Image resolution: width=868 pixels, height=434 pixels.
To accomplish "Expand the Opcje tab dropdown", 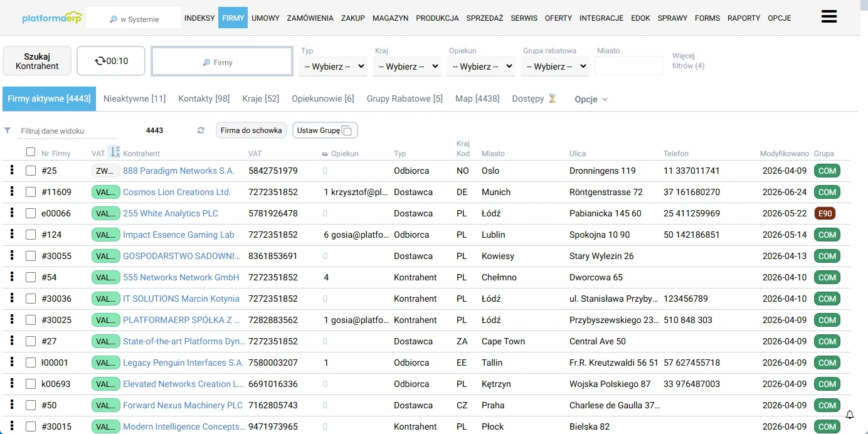I will (x=591, y=99).
